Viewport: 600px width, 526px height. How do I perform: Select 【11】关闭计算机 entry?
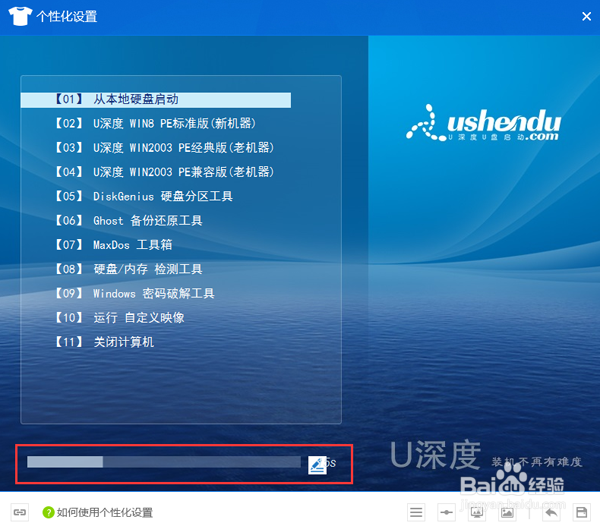104,342
